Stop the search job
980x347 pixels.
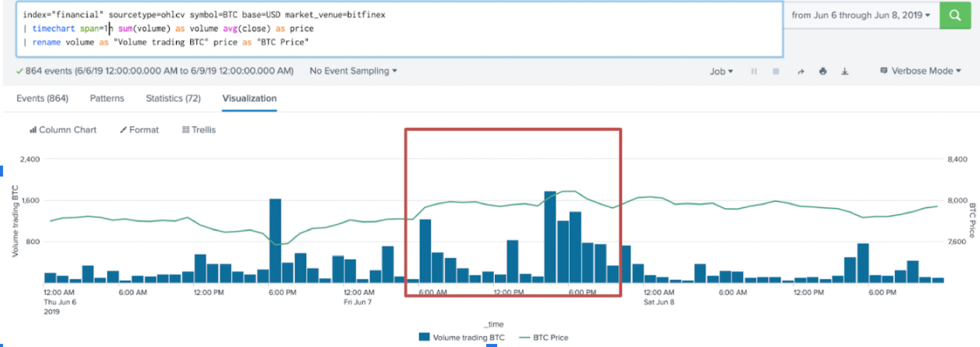[x=776, y=71]
